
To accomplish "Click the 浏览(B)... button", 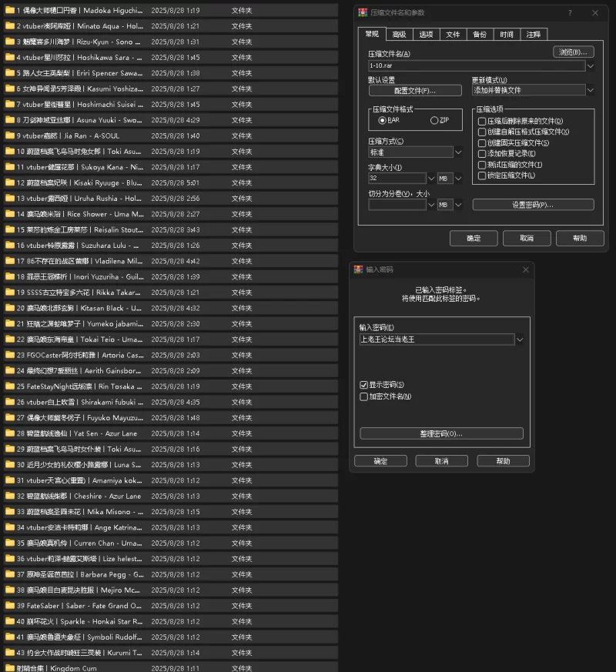I will [573, 52].
